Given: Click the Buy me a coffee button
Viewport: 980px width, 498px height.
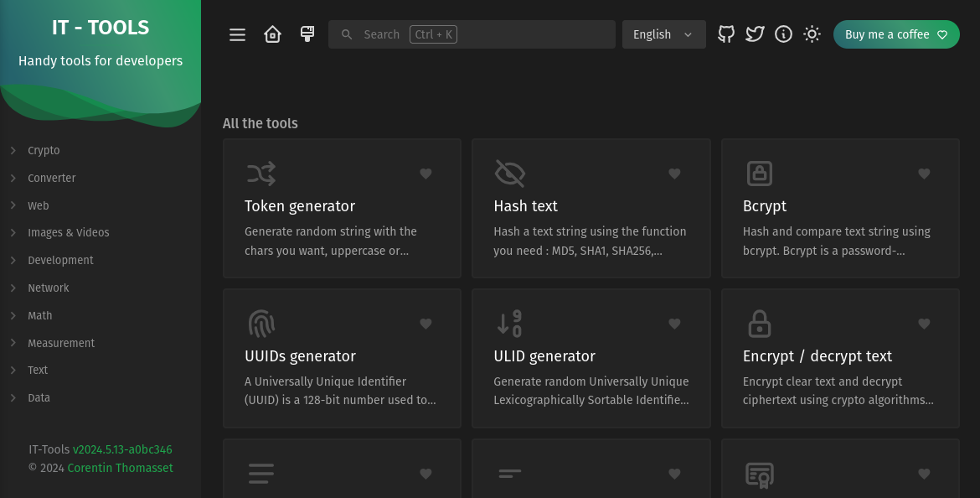Looking at the screenshot, I should pos(895,34).
